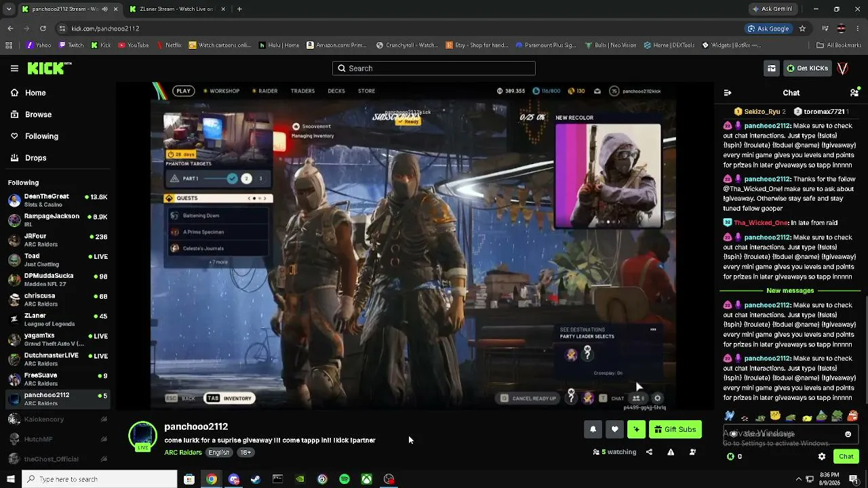
Task: Open the Chrome apps grid shortcut
Action: point(9,45)
